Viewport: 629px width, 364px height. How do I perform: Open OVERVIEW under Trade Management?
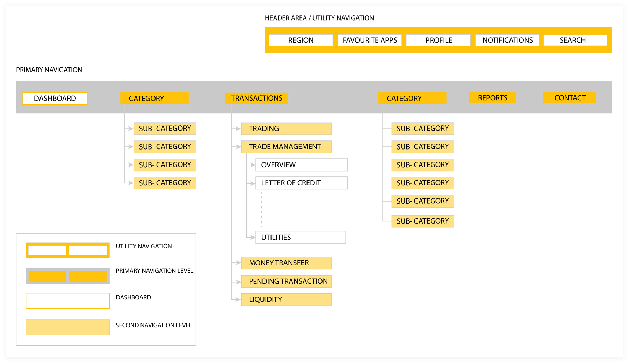point(302,165)
